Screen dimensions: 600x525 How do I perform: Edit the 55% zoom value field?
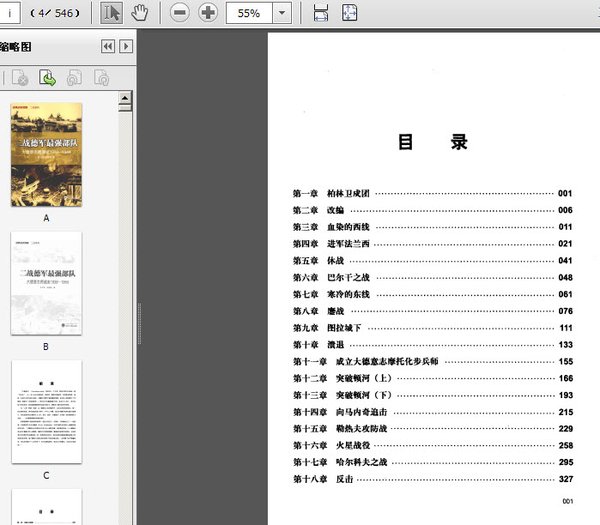pos(249,13)
